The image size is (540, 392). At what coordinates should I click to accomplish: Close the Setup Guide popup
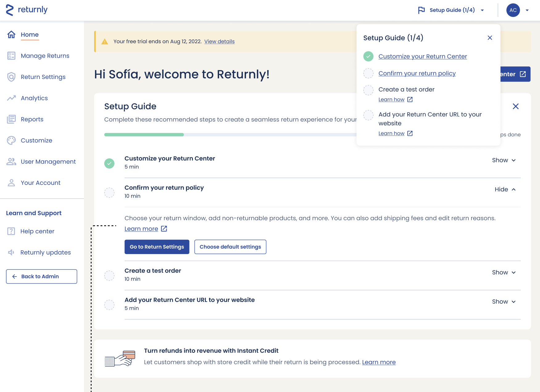pyautogui.click(x=490, y=38)
